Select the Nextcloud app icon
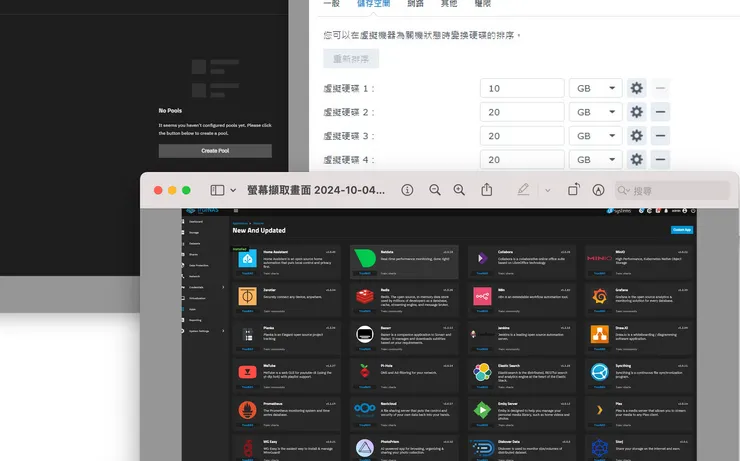This screenshot has height=461, width=740. 365,409
